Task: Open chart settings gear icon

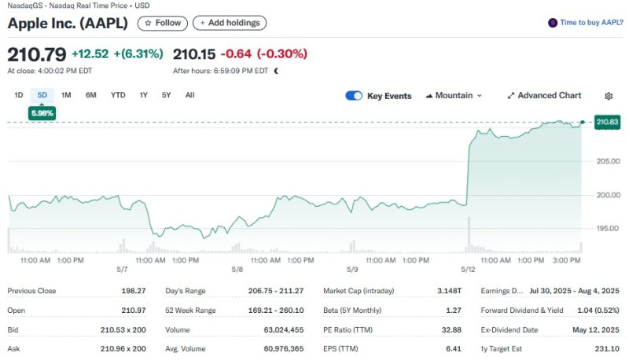Action: point(609,96)
